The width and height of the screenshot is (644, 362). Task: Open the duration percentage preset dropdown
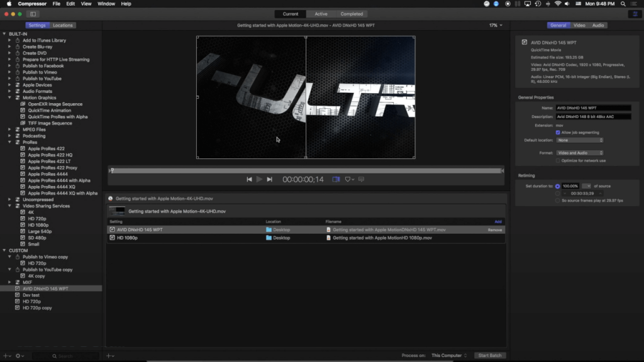click(587, 186)
